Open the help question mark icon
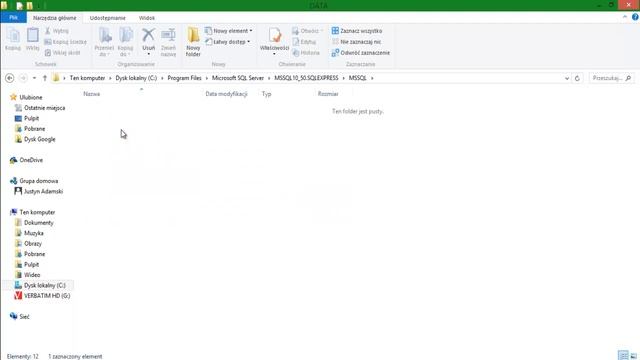Screen dimensions: 640x360 click(635, 17)
